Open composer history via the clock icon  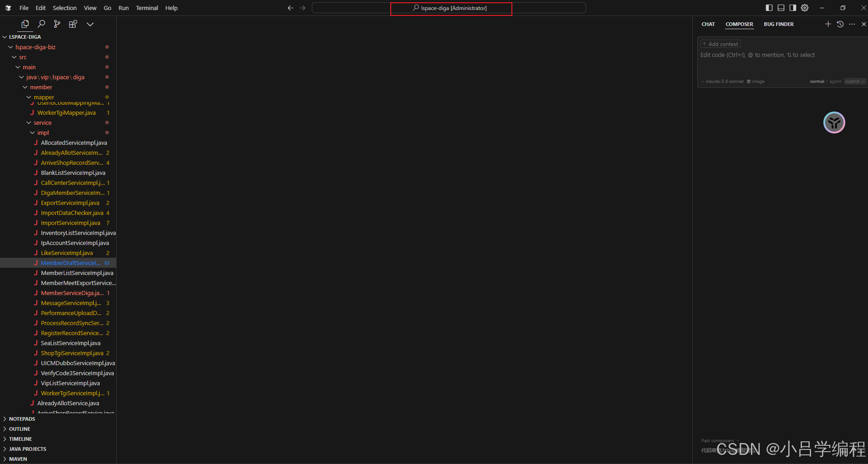(x=840, y=24)
